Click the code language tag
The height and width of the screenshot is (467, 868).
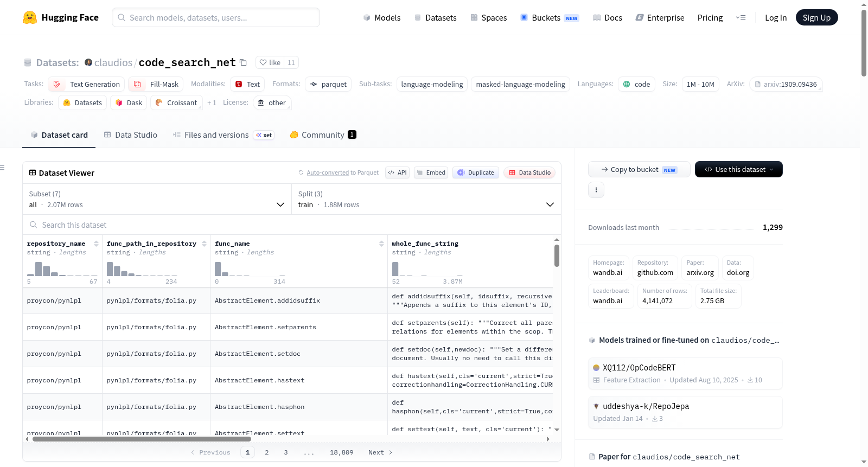(636, 84)
